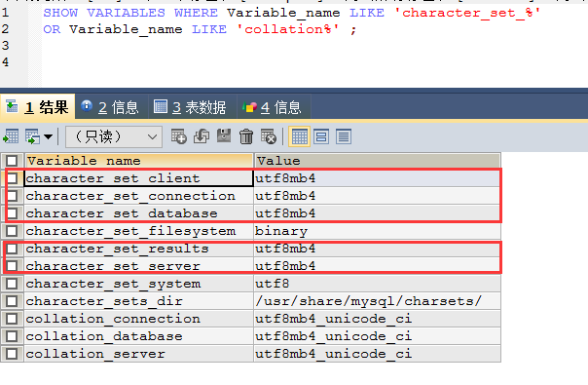
Task: Select the character_set_client name cell
Action: click(139, 178)
